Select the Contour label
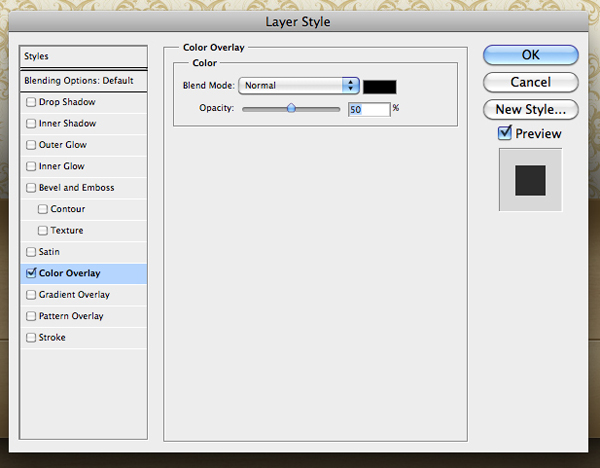This screenshot has width=600, height=468. [x=68, y=209]
